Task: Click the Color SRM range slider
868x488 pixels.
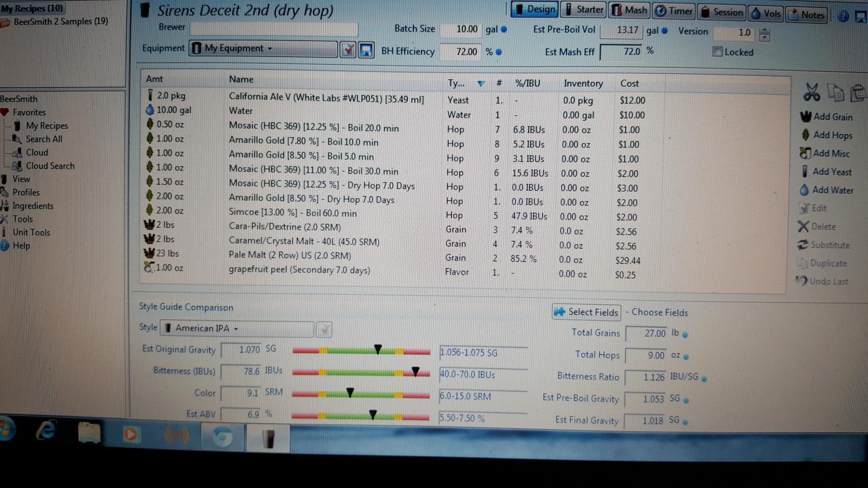Action: (x=361, y=394)
